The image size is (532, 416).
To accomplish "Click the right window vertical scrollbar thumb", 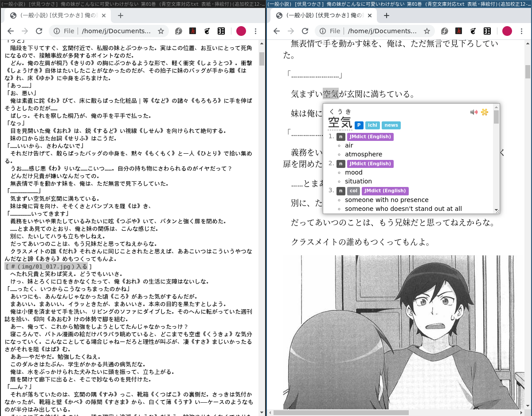I will 528,71.
